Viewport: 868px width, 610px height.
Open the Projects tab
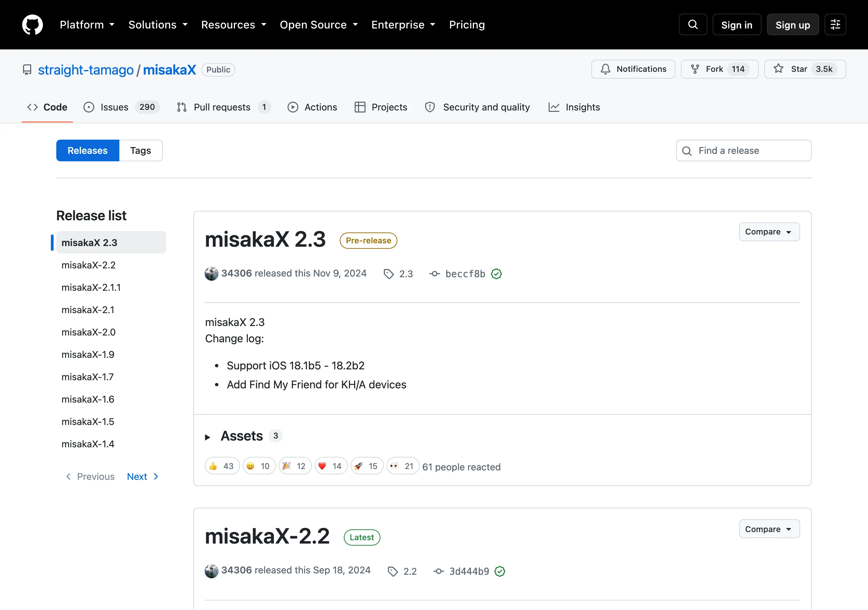point(381,107)
